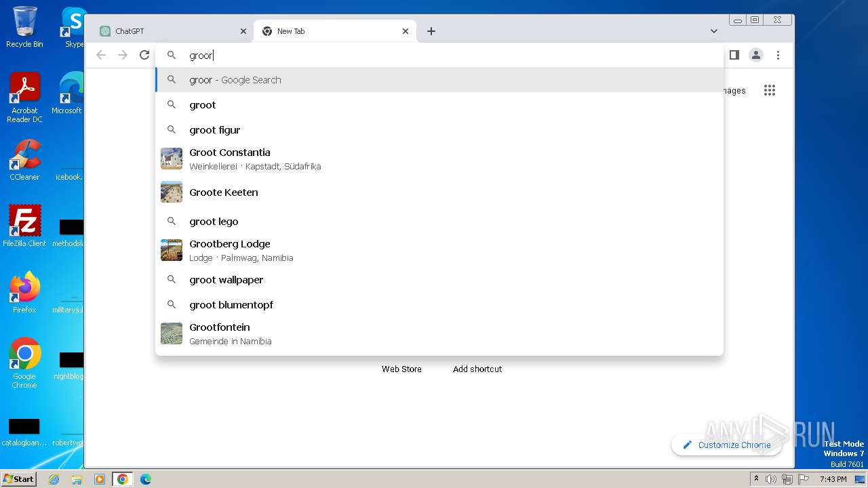Screen dimensions: 868x488
Task: Go forward with the forward arrow
Action: pos(123,55)
